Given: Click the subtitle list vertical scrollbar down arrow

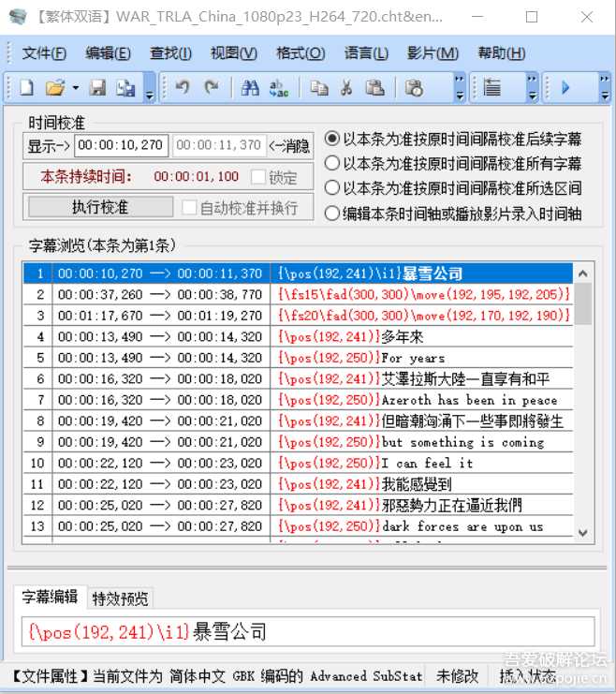Looking at the screenshot, I should click(x=582, y=532).
